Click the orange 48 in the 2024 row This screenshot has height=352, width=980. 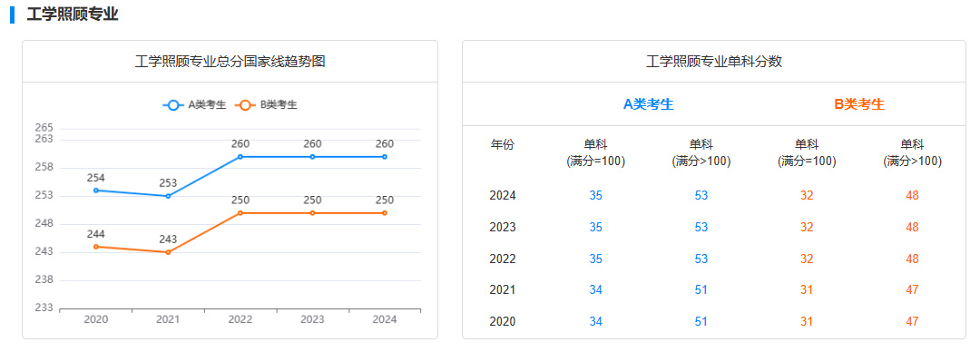(913, 196)
